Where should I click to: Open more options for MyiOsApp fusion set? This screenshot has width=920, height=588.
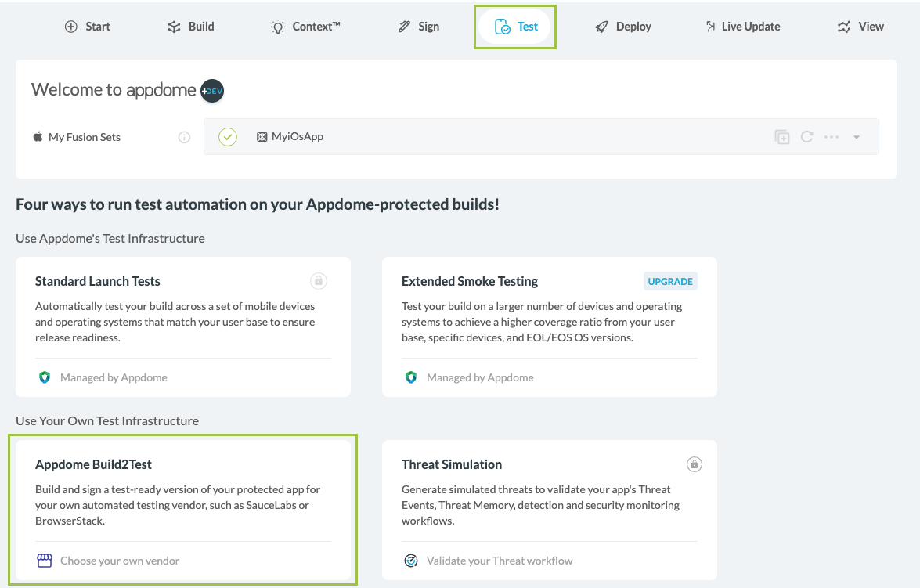[832, 137]
